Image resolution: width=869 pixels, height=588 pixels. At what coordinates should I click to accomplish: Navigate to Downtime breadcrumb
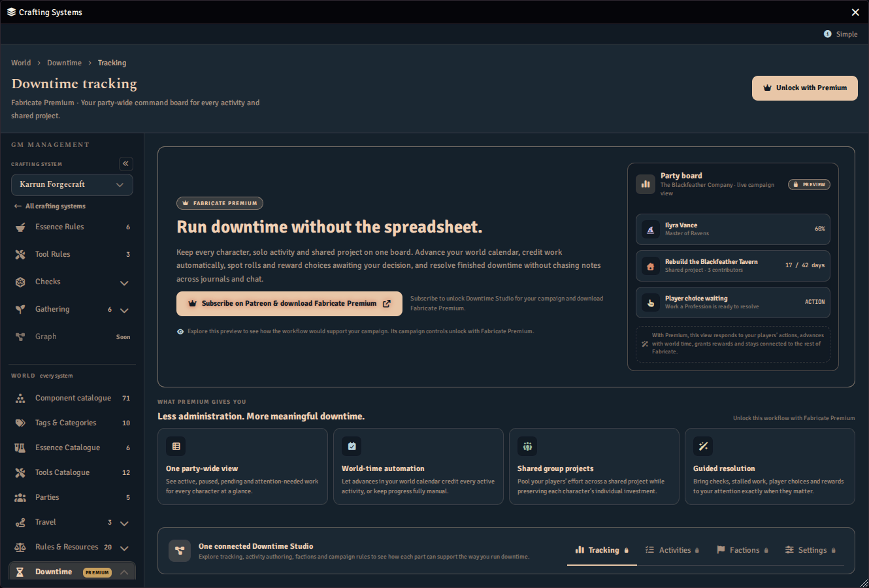pyautogui.click(x=64, y=63)
